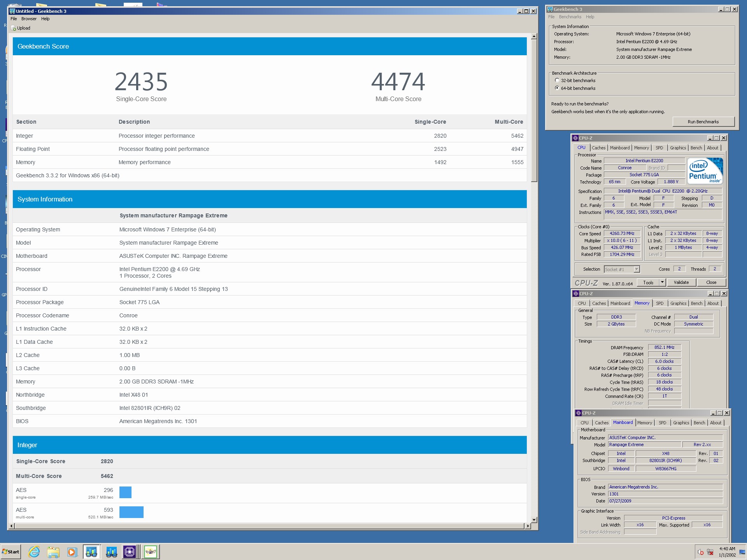Image resolution: width=747 pixels, height=560 pixels.
Task: Click the Validate button in CPU-Z
Action: 681,282
